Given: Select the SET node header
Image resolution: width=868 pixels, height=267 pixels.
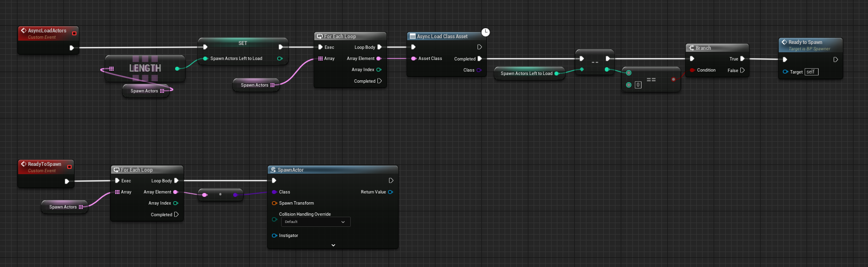Looking at the screenshot, I should [242, 43].
